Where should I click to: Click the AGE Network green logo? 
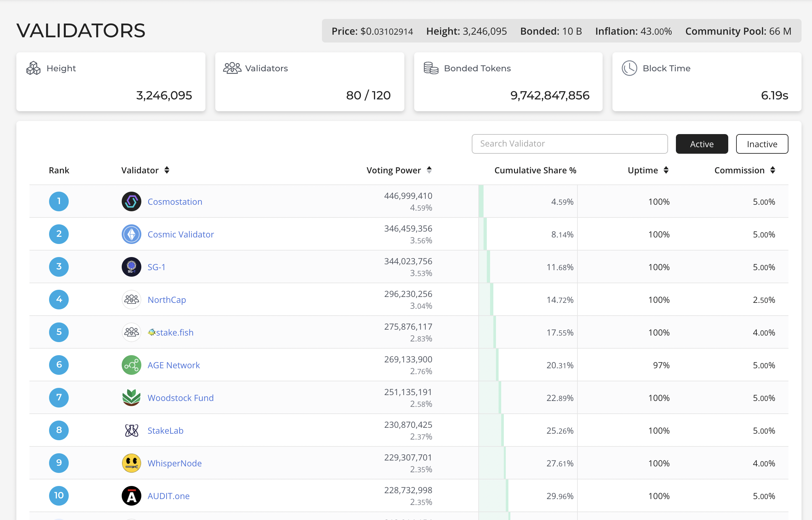[x=132, y=365]
